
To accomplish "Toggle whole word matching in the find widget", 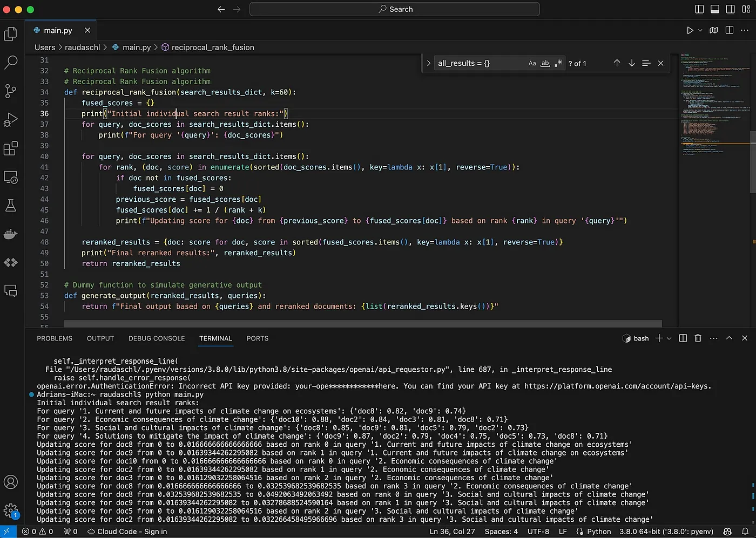I will 545,63.
